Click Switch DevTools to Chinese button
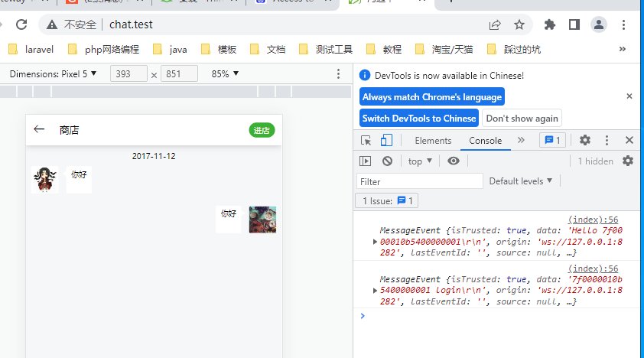644x358 pixels. click(419, 118)
